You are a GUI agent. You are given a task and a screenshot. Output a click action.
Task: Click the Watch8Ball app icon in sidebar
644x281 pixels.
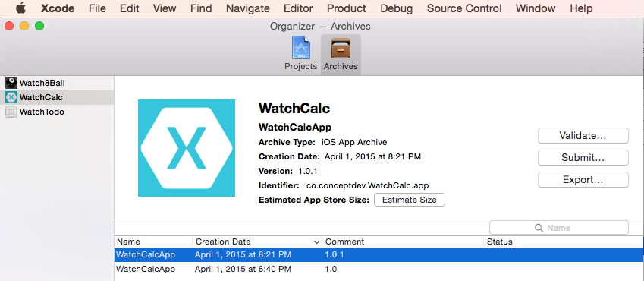[11, 83]
